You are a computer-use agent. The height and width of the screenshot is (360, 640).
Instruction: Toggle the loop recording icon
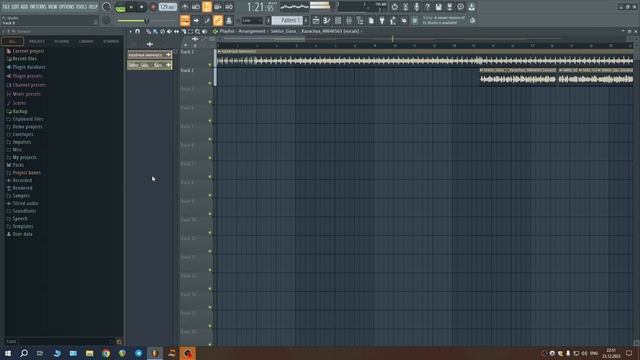(229, 7)
